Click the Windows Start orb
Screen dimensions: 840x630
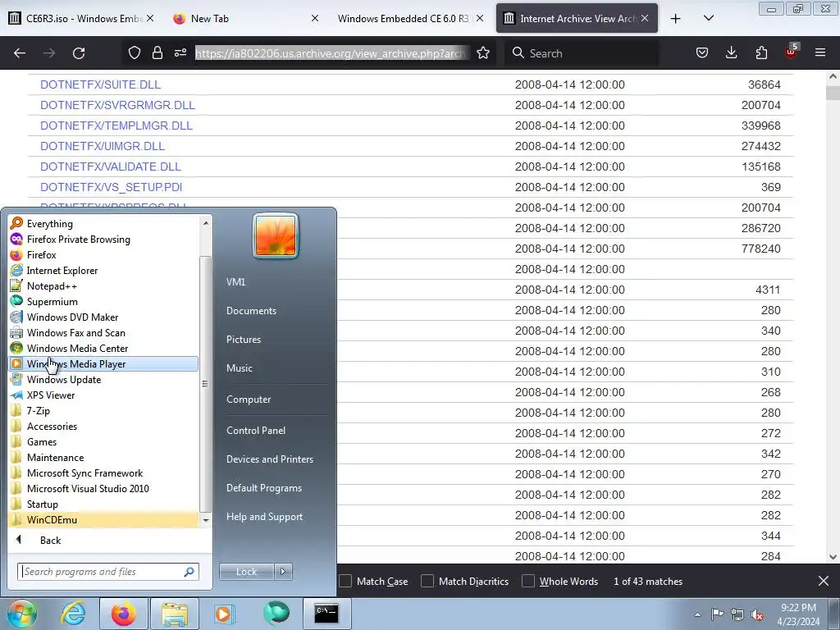coord(21,614)
